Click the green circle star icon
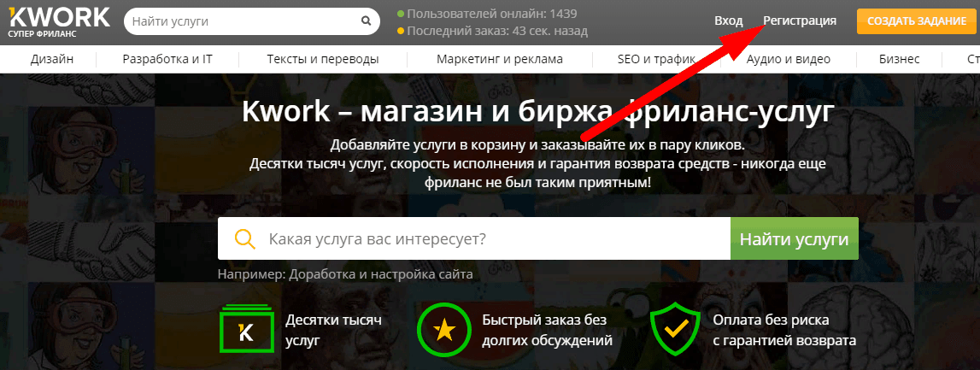This screenshot has width=980, height=370. click(x=443, y=329)
